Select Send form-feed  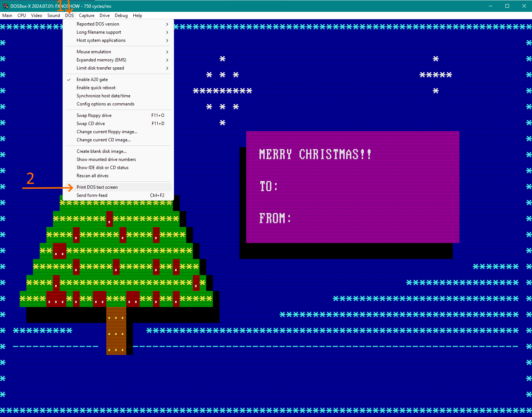[118, 195]
